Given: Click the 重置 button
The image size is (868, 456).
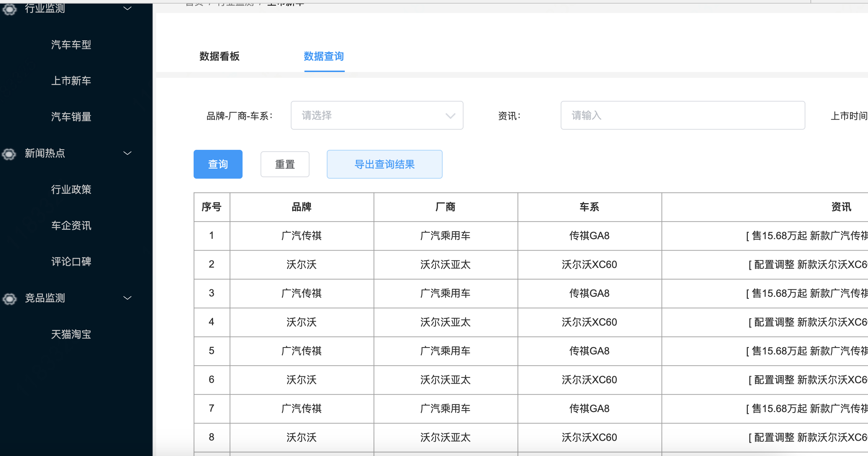Looking at the screenshot, I should [285, 164].
